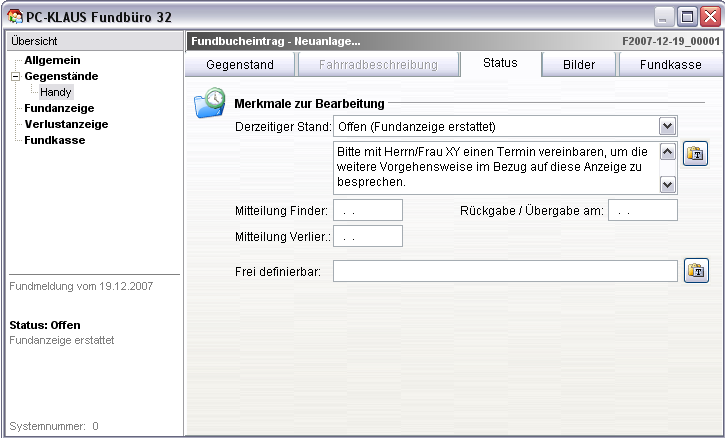725x438 pixels.
Task: Click the Rückgabe / Übergabe am date field
Action: coord(642,210)
